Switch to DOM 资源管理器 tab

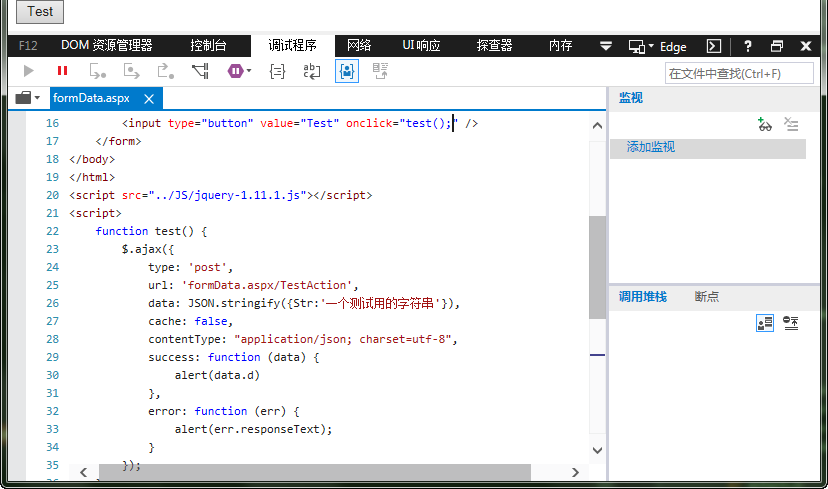107,45
